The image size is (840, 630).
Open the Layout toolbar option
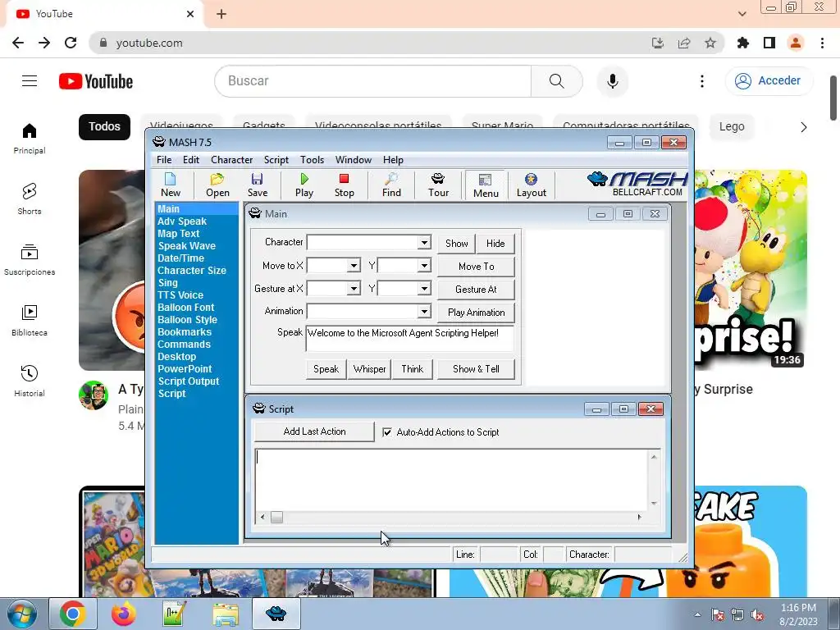click(x=531, y=185)
